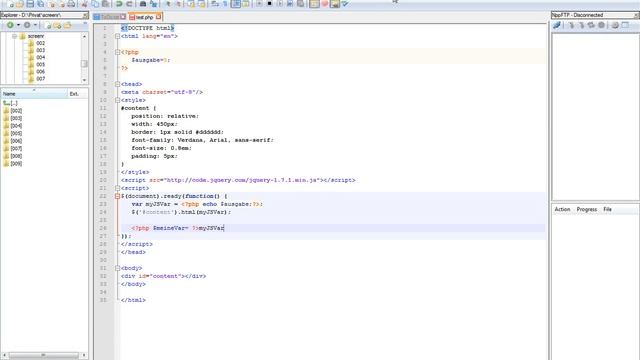Close the NppFTP panel
640x360 pixels.
[637, 15]
